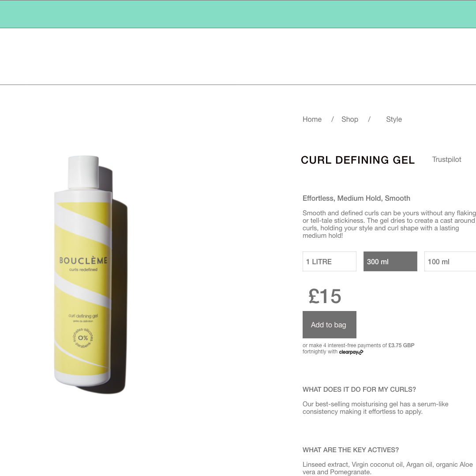Screen dimensions: 476x476
Task: Select the 1 LITRE size option
Action: (x=330, y=261)
